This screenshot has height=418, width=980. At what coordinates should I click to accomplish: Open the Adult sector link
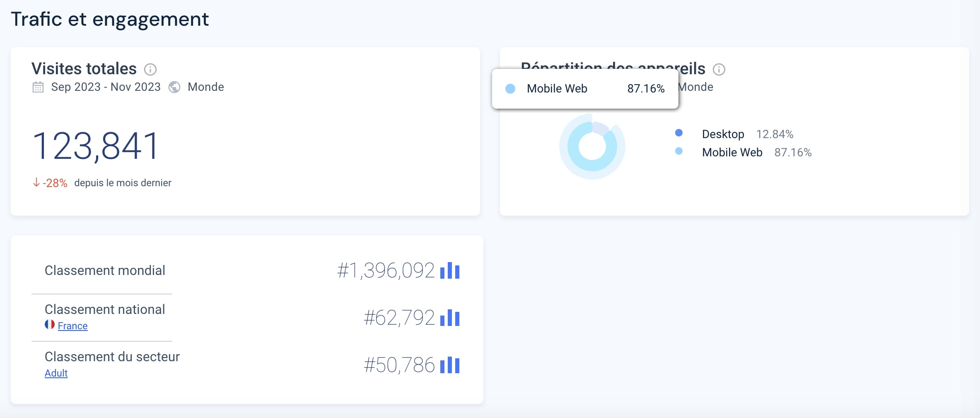[x=56, y=373]
